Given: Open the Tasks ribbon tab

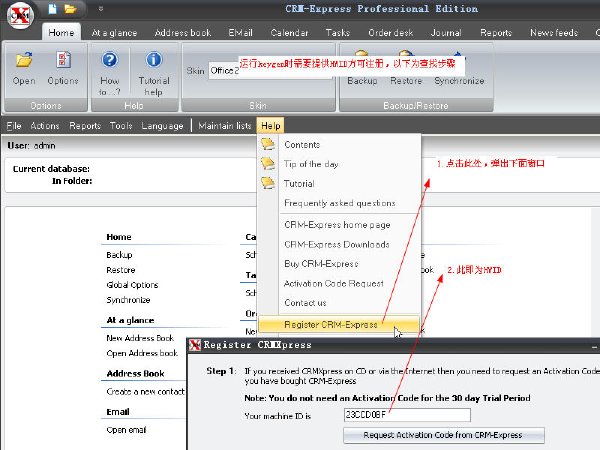Looking at the screenshot, I should click(338, 33).
